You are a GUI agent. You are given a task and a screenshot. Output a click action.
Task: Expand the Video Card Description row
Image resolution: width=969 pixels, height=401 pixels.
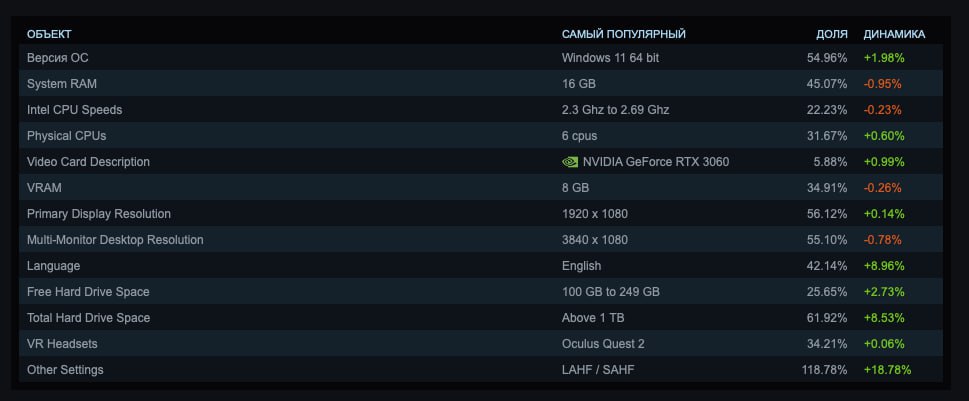[x=89, y=162]
